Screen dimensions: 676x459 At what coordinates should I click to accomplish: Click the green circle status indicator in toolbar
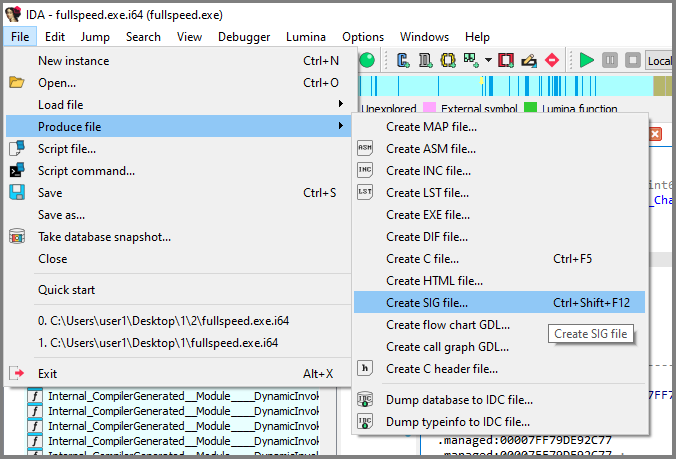[367, 60]
